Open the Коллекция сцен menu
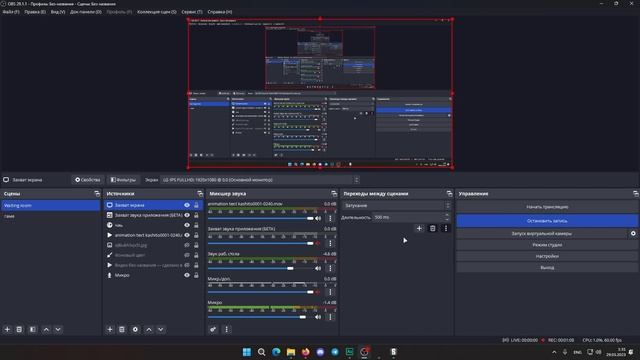 click(x=157, y=12)
